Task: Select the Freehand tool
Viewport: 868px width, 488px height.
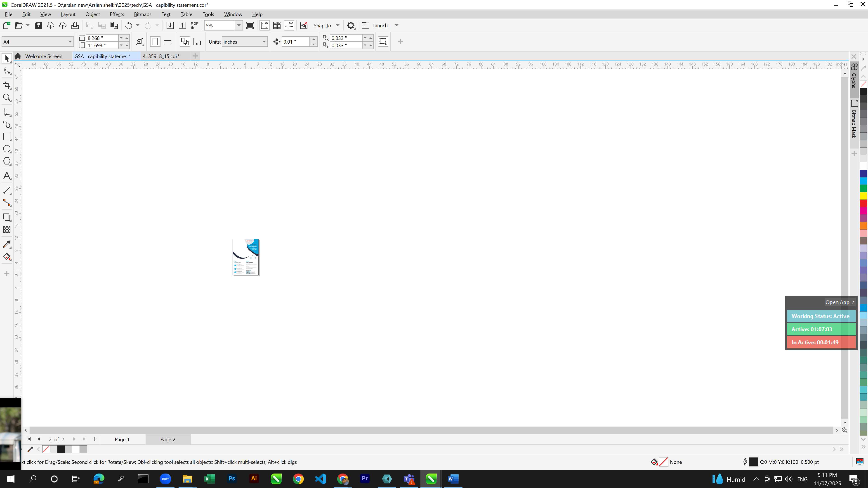Action: [7, 112]
